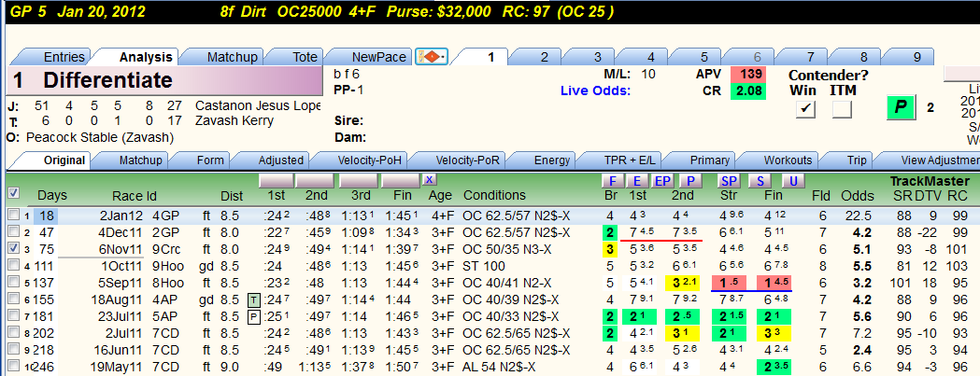
Task: Click the E column button
Action: (637, 181)
